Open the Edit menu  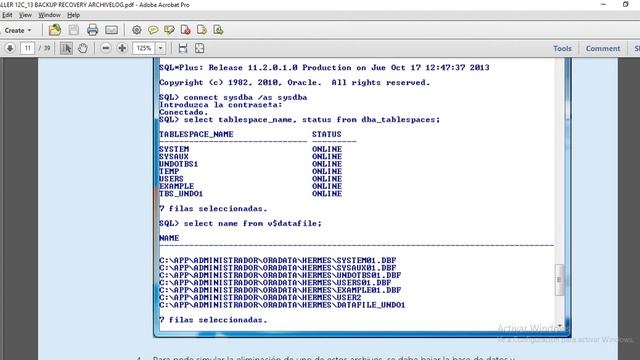tap(7, 15)
